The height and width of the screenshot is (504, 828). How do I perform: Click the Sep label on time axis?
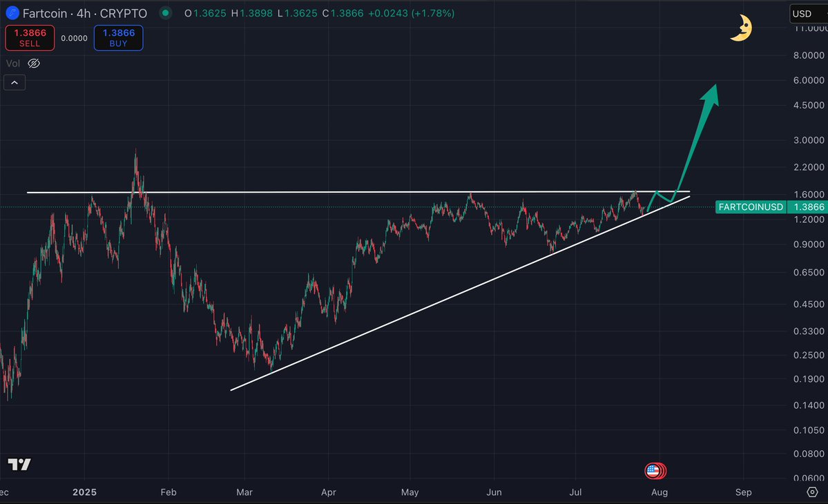pos(744,492)
